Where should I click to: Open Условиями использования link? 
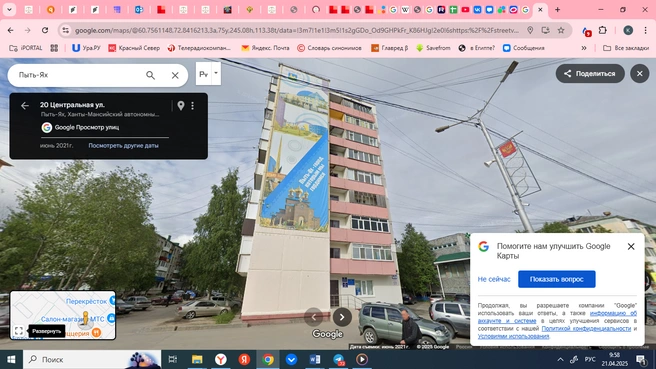[x=513, y=336]
